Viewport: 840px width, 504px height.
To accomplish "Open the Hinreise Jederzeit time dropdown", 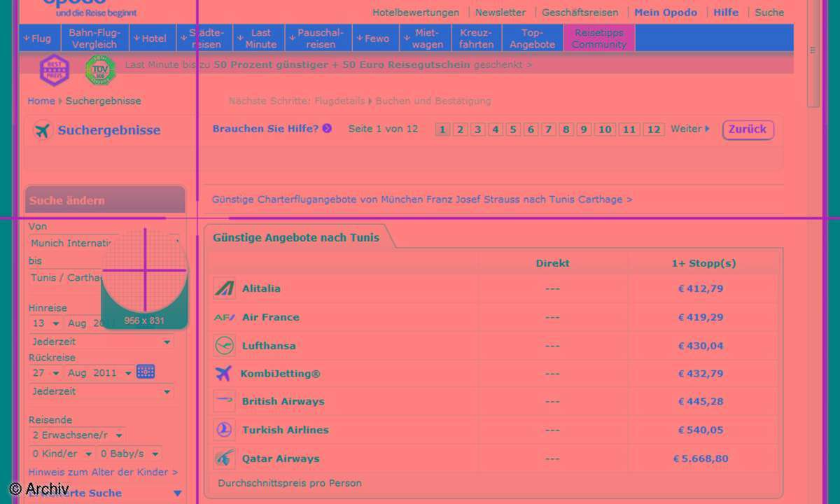I will tap(101, 342).
